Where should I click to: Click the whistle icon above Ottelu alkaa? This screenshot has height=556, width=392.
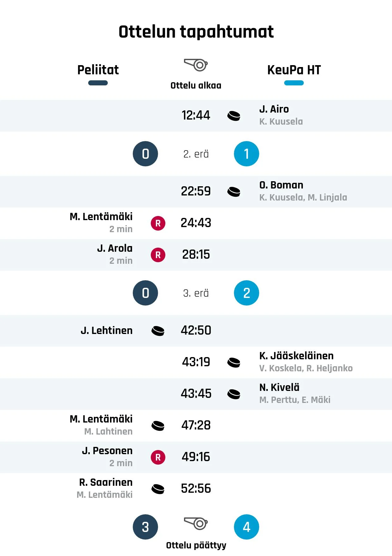(196, 65)
